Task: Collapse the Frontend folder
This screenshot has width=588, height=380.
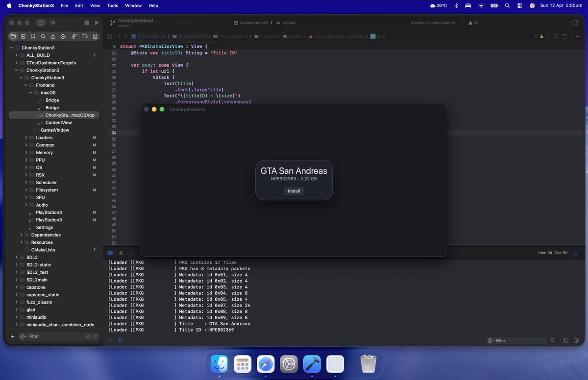Action: 25,85
